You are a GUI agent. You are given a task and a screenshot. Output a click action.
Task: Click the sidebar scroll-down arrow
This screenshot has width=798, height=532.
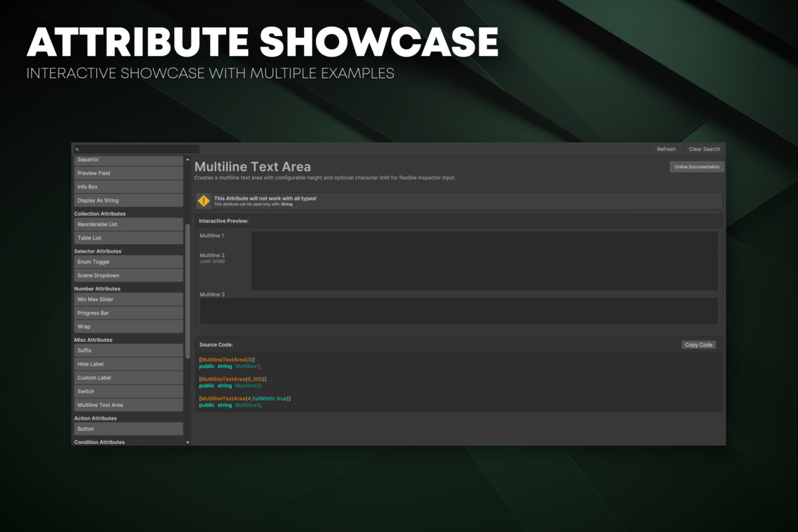[x=188, y=442]
